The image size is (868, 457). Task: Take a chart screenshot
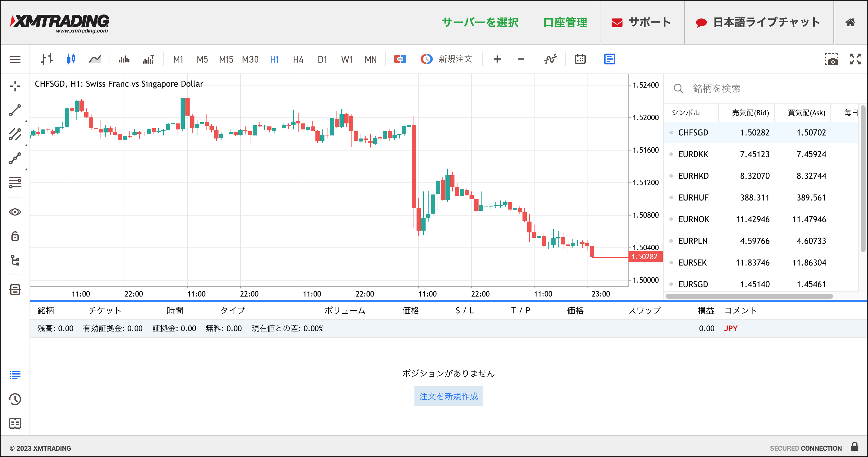832,59
